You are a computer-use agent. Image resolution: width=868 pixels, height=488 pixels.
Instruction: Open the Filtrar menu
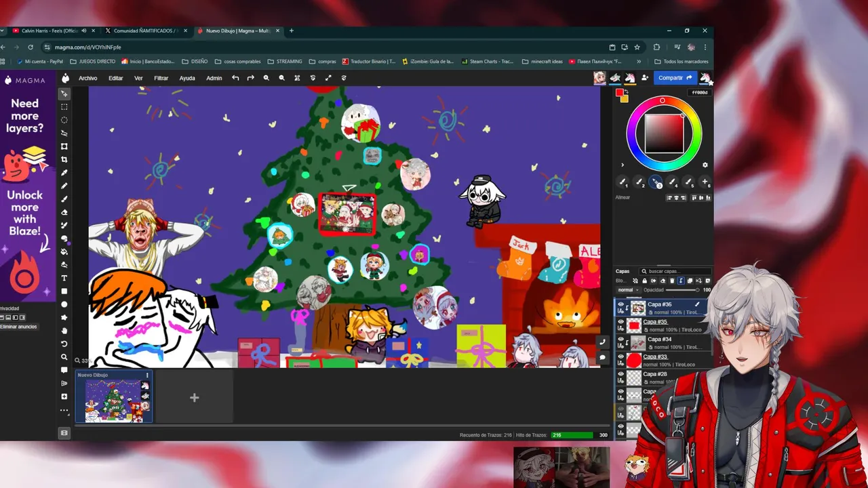[161, 78]
